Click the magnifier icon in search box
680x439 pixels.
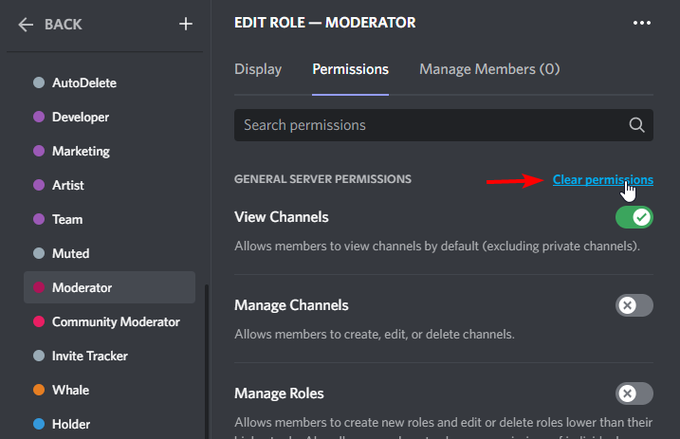pyautogui.click(x=636, y=125)
